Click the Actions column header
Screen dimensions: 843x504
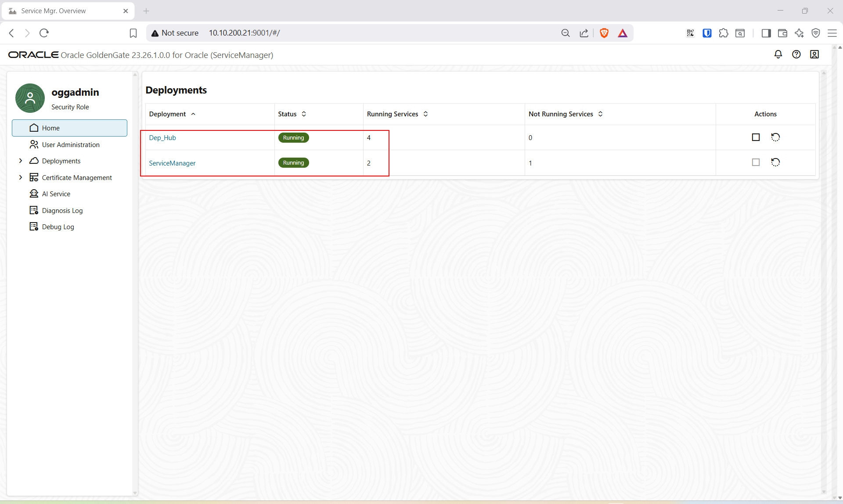tap(765, 114)
